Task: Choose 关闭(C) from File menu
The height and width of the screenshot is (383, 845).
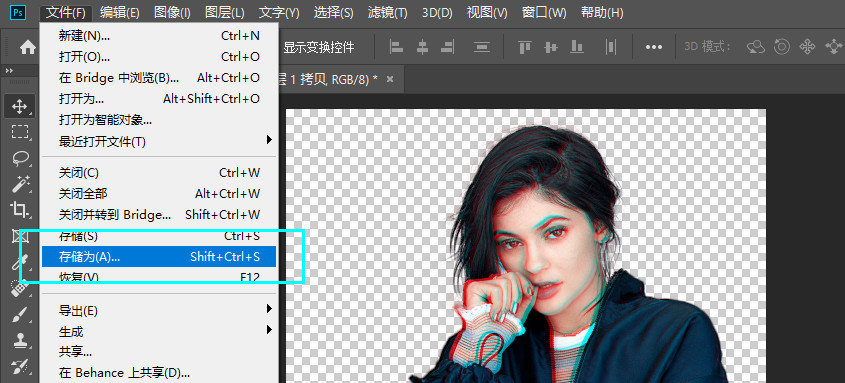Action: 159,173
